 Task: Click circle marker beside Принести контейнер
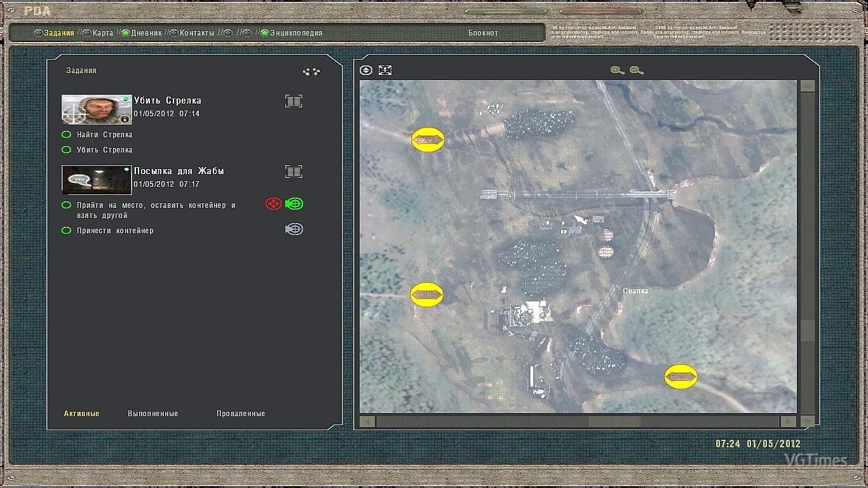pos(66,231)
